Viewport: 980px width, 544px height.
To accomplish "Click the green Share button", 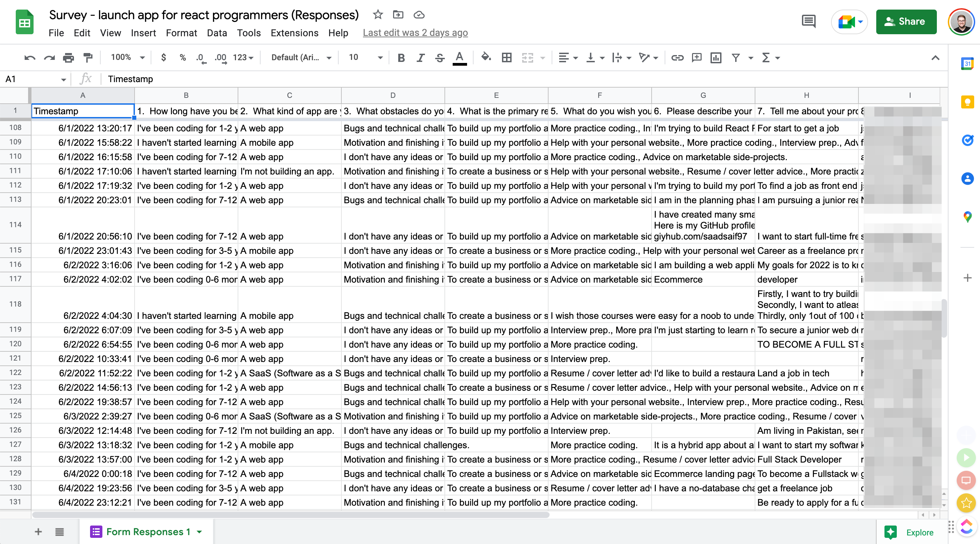I will pos(906,22).
